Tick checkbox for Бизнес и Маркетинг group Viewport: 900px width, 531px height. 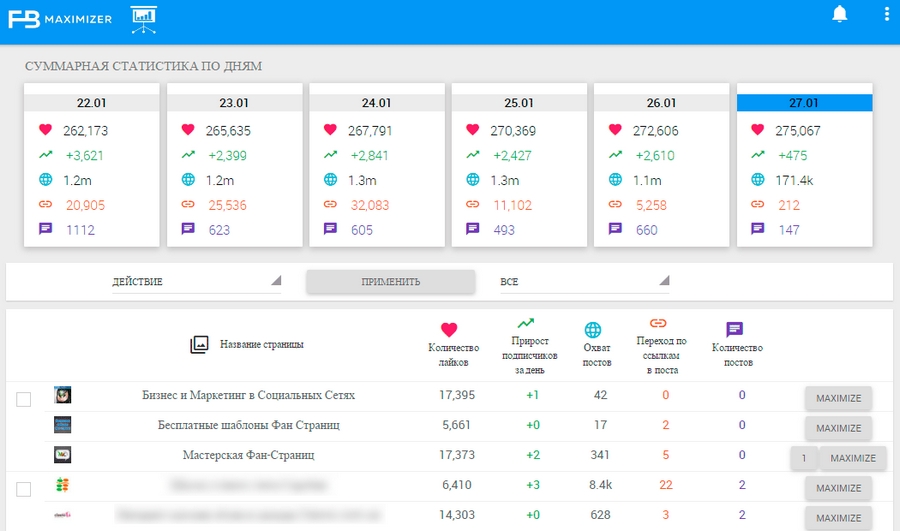tap(24, 399)
